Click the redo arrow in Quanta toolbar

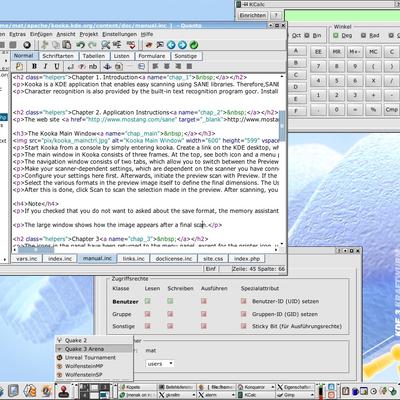[x=92, y=45]
